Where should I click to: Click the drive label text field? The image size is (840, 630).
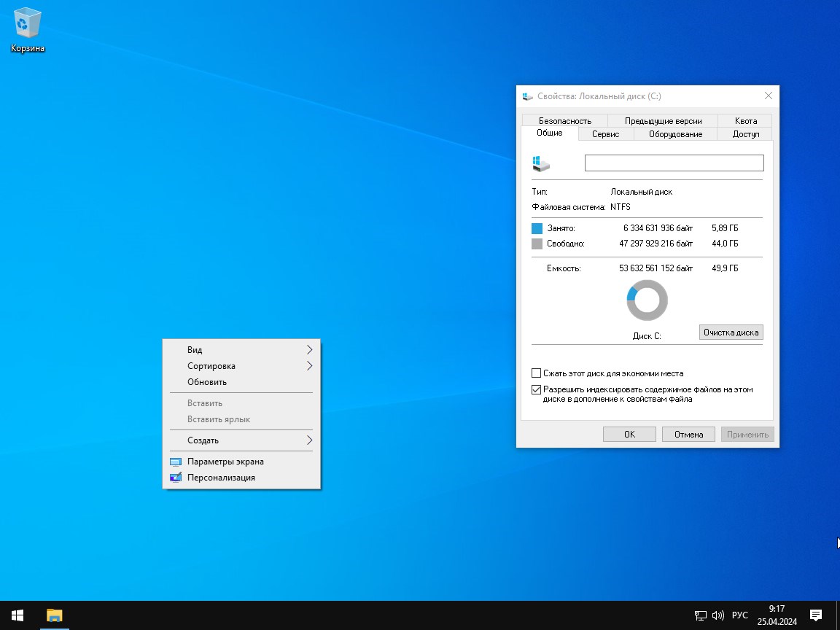[x=674, y=163]
